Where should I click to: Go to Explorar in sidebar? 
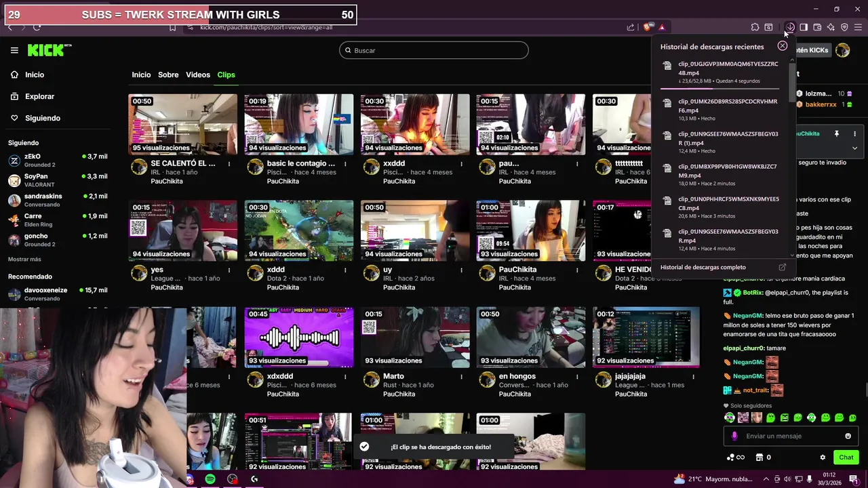click(33, 96)
